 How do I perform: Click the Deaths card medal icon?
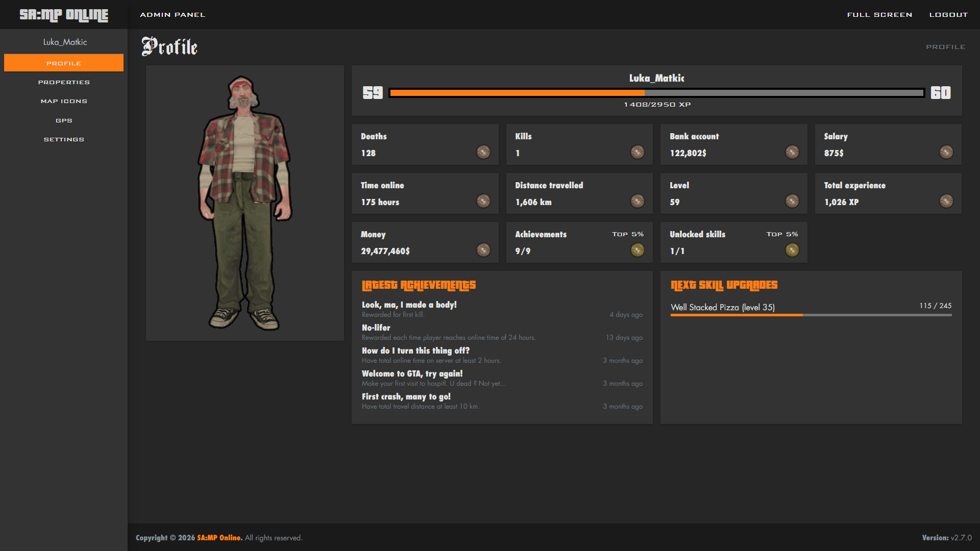click(x=483, y=152)
